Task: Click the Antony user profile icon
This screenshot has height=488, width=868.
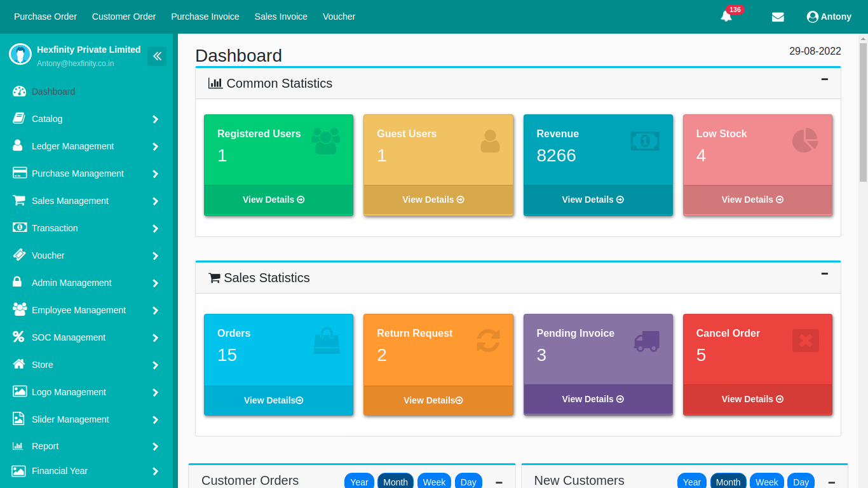Action: pos(812,17)
